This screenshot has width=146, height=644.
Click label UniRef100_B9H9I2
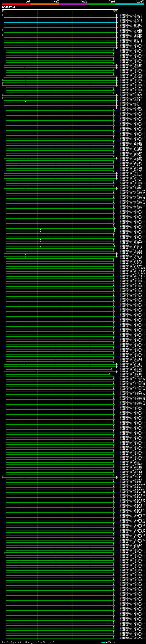point(131,173)
